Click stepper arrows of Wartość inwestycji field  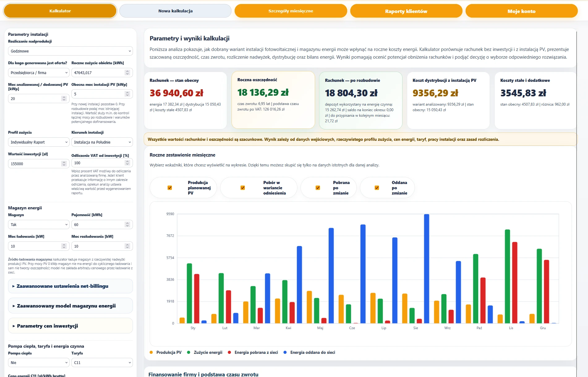pos(64,164)
